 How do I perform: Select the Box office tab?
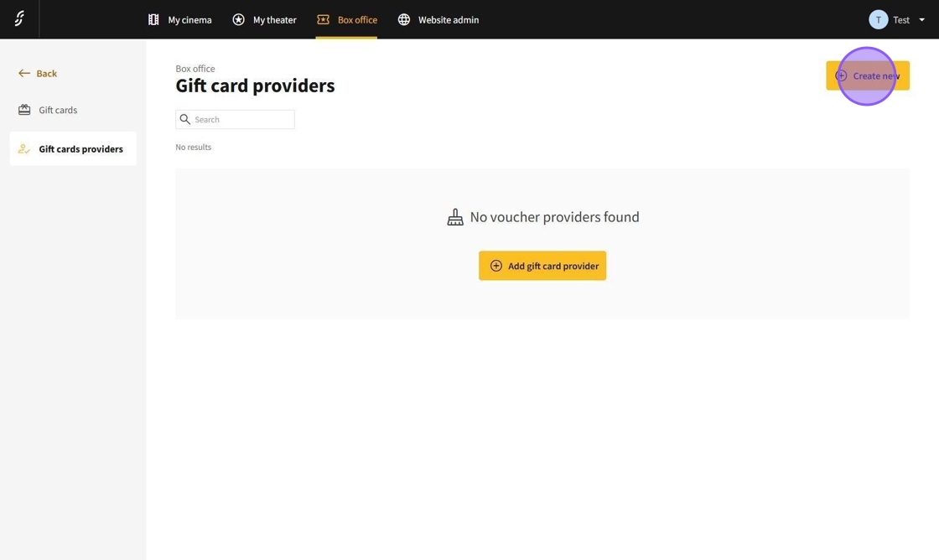(357, 19)
